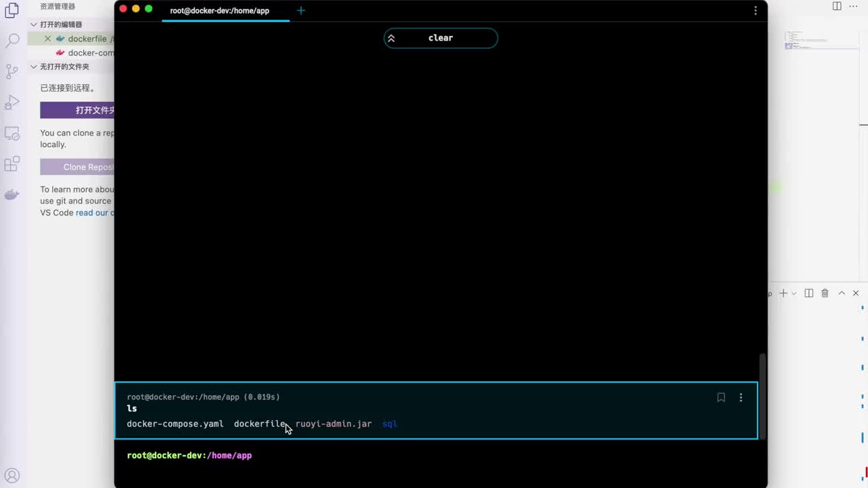Open the Accounts menu in VS Code
Image resolution: width=868 pixels, height=488 pixels.
[12, 476]
